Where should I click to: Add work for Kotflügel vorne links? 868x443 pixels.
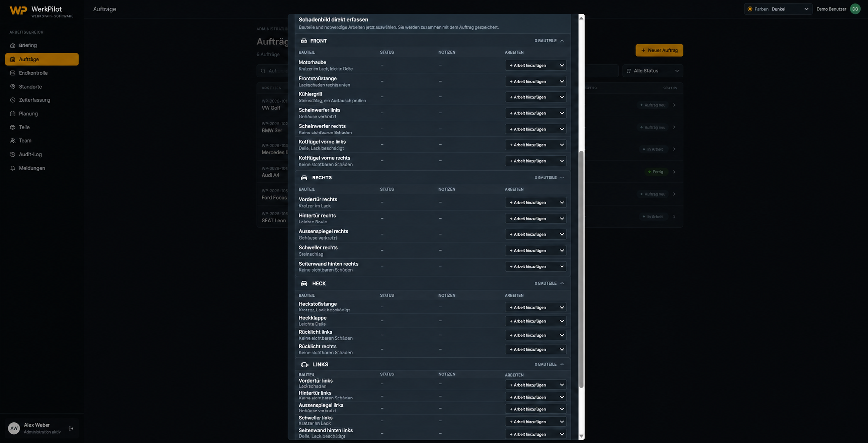(x=535, y=145)
